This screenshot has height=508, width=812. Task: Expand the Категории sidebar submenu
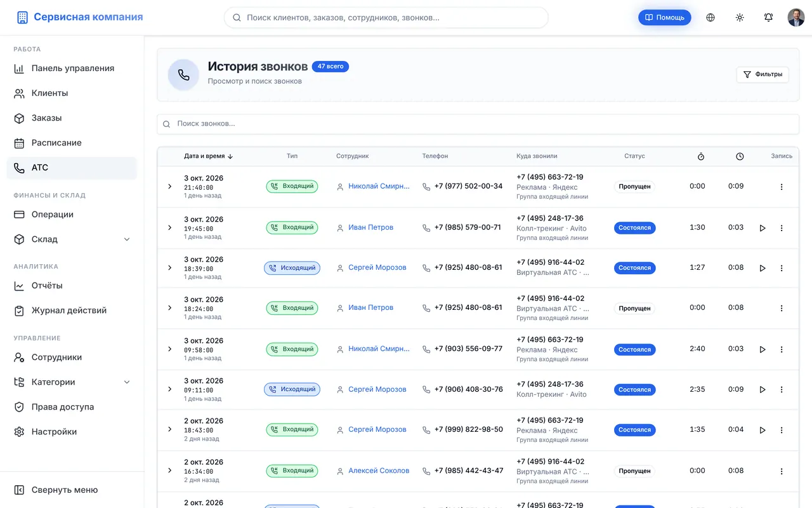(126, 382)
